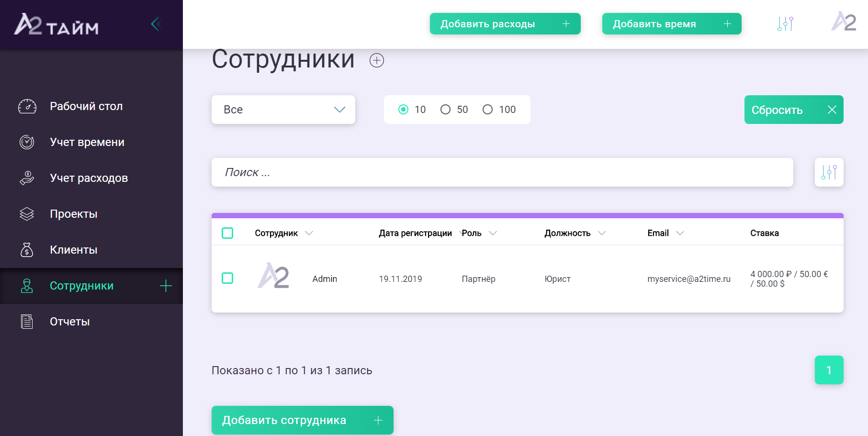868x436 pixels.
Task: Check the select-all checkbox in table header
Action: 228,233
